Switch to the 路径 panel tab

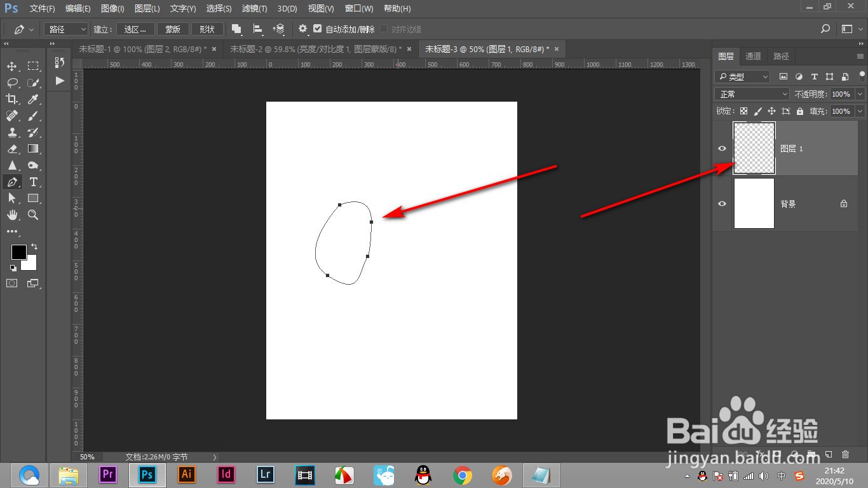[x=782, y=56]
